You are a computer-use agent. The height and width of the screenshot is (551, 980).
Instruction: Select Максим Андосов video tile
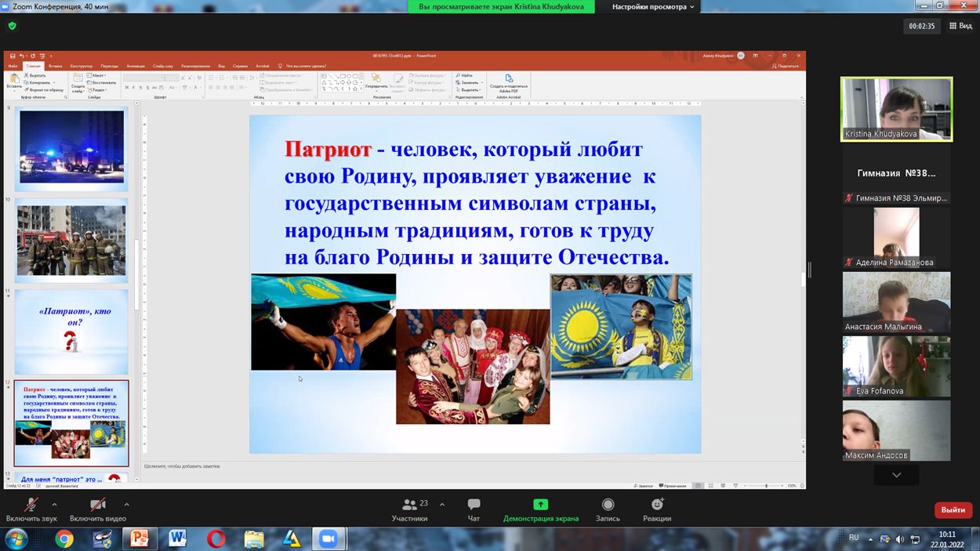pyautogui.click(x=896, y=430)
